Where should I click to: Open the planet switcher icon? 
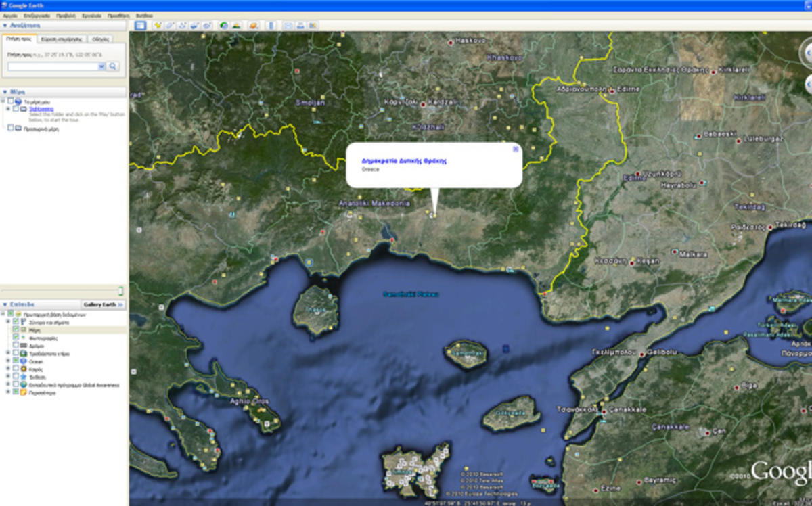pos(254,26)
